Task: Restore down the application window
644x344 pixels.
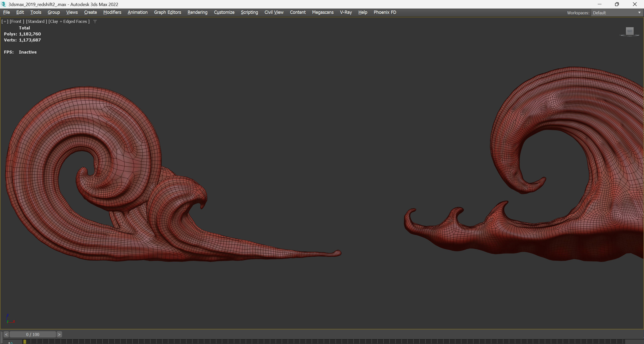Action: coord(617,4)
